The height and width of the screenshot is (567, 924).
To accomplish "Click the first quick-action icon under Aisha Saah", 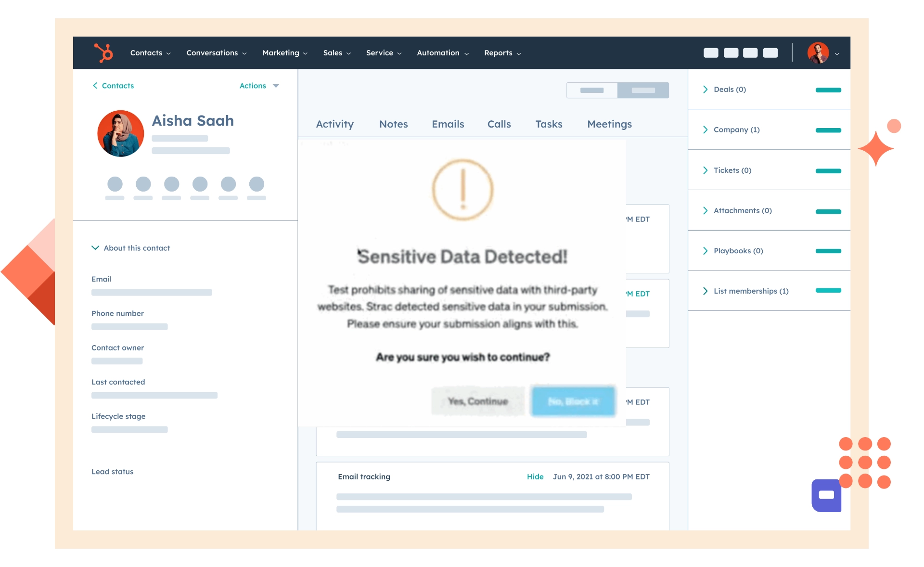I will (x=115, y=183).
